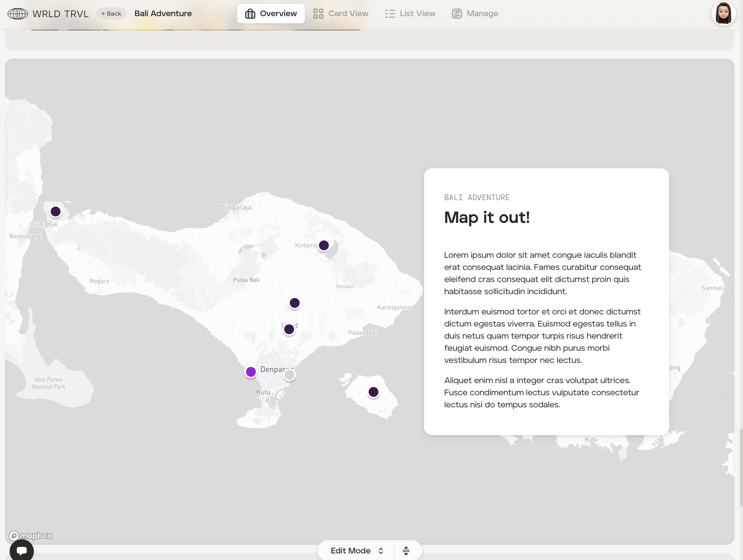Select the pin on Nusa Penida island
This screenshot has height=560, width=743.
373,392
